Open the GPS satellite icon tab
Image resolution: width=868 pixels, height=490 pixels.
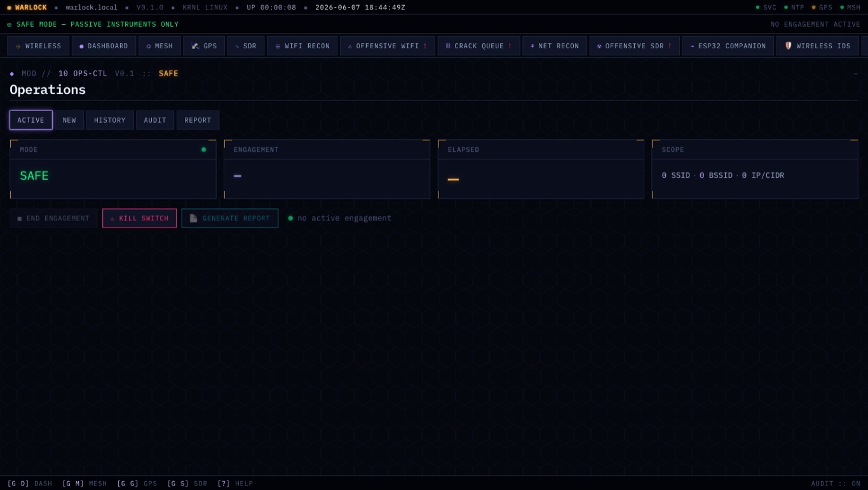click(196, 46)
